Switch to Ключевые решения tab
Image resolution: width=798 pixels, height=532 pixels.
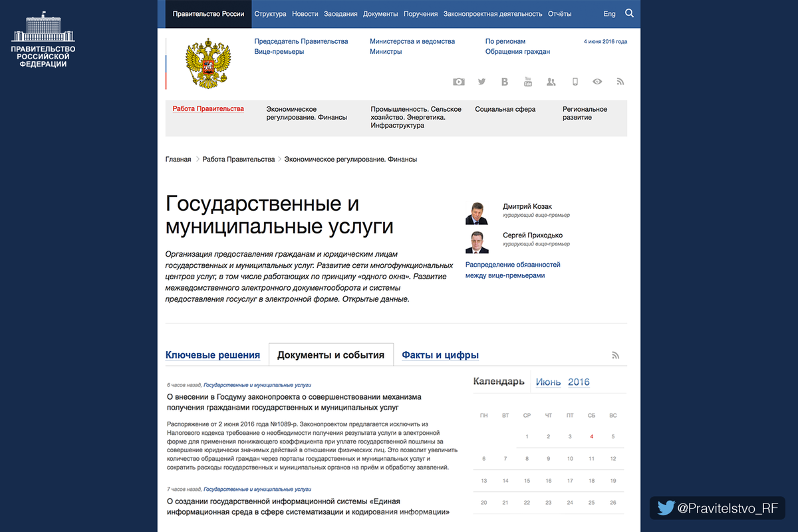tap(213, 355)
